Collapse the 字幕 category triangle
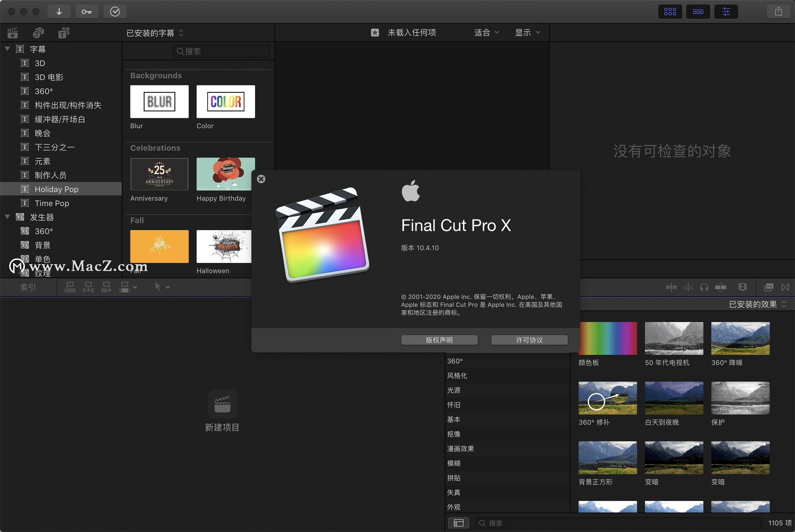This screenshot has width=795, height=532. click(x=7, y=49)
